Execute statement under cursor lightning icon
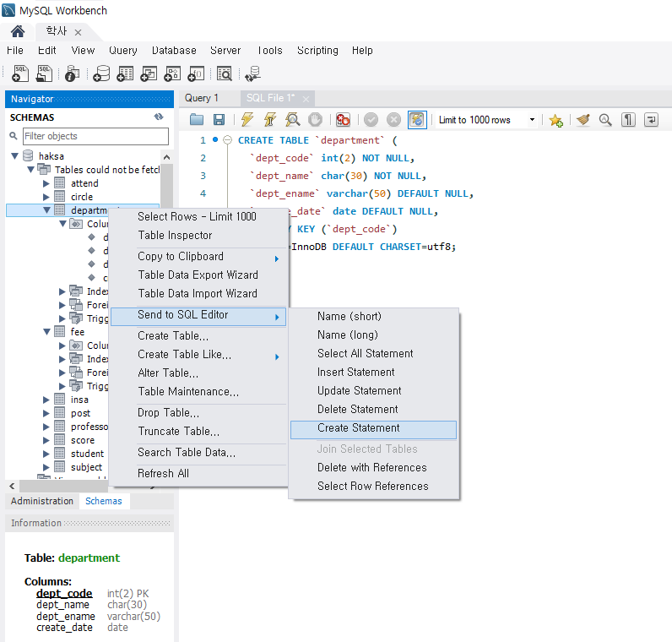This screenshot has height=642, width=672. [x=270, y=119]
